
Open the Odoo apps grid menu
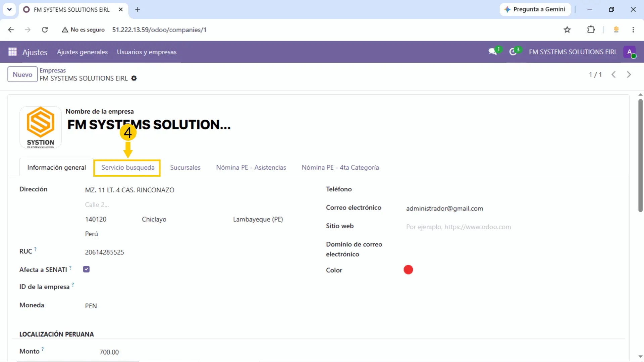pyautogui.click(x=12, y=52)
